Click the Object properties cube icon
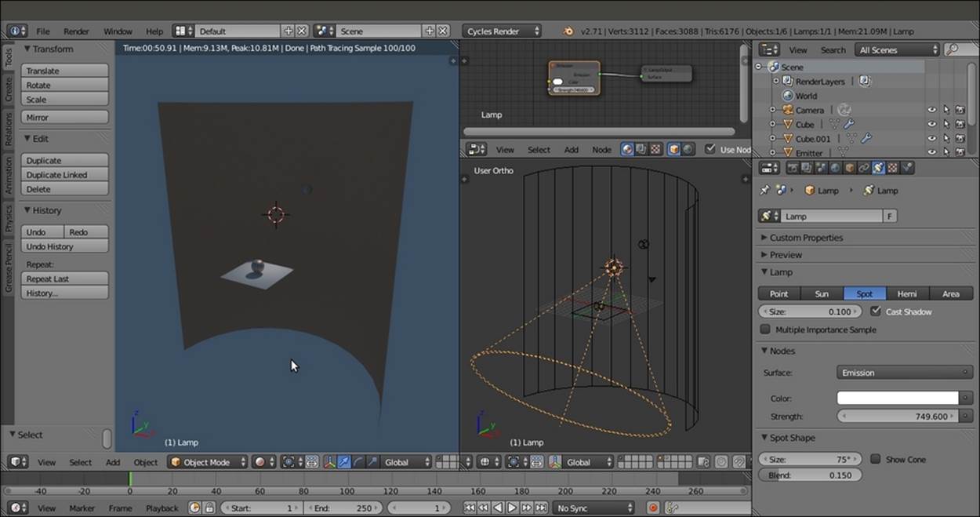This screenshot has width=980, height=517. (x=849, y=168)
